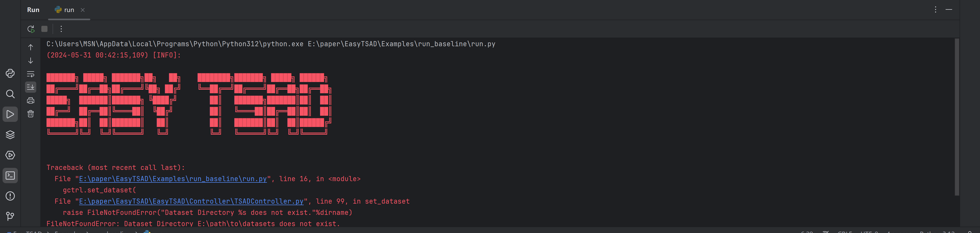Open the Python Console tool window

click(x=10, y=74)
